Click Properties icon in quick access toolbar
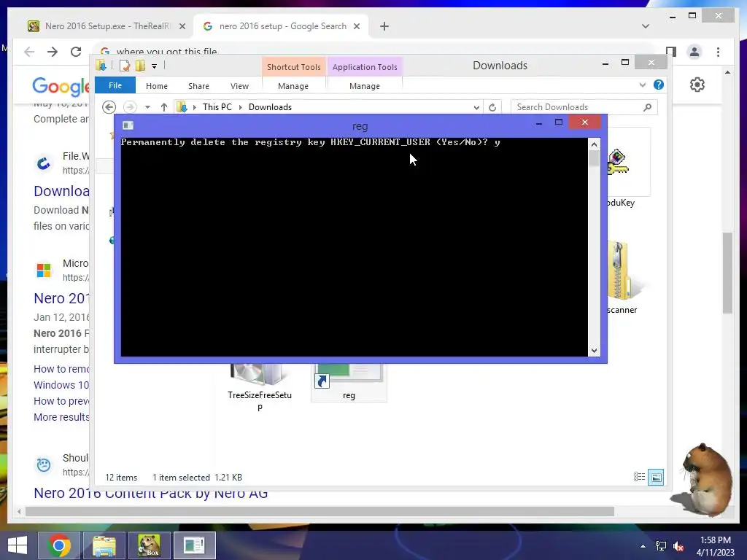This screenshot has width=747, height=560. tap(124, 66)
